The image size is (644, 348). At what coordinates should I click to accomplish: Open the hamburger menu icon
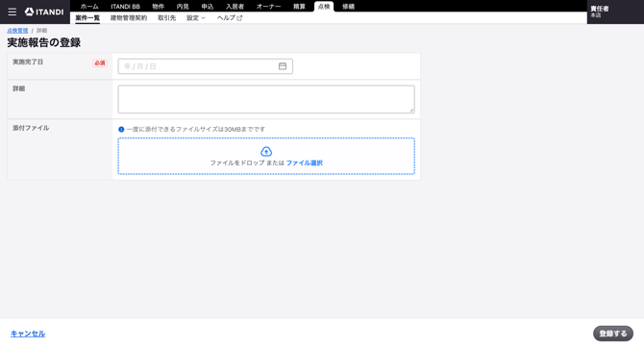[x=12, y=12]
